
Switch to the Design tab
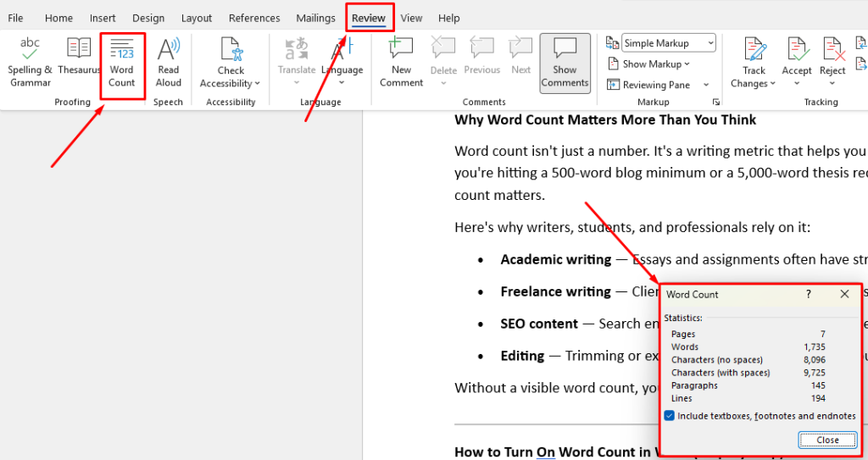pos(147,18)
